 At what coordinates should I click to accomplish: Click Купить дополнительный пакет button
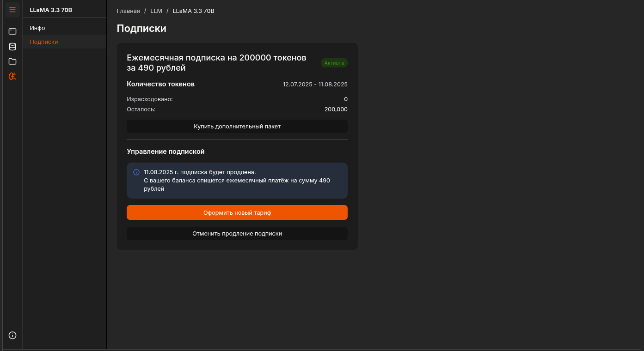point(237,127)
